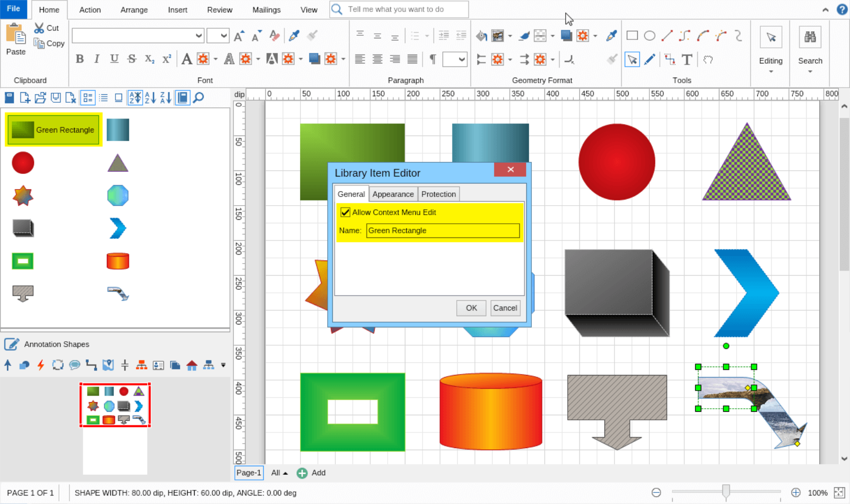Select the Text tool
This screenshot has height=504, width=850.
pos(687,59)
